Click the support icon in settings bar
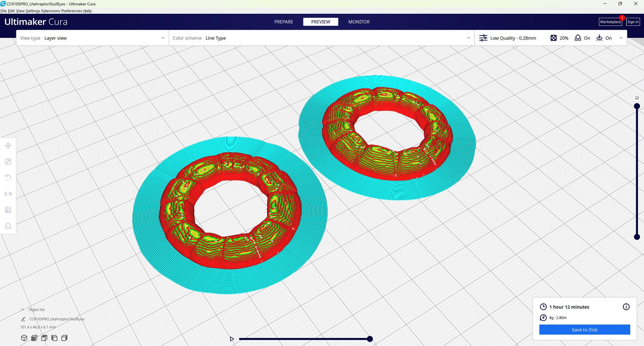Viewport: 644px width, 346px height. pos(578,38)
